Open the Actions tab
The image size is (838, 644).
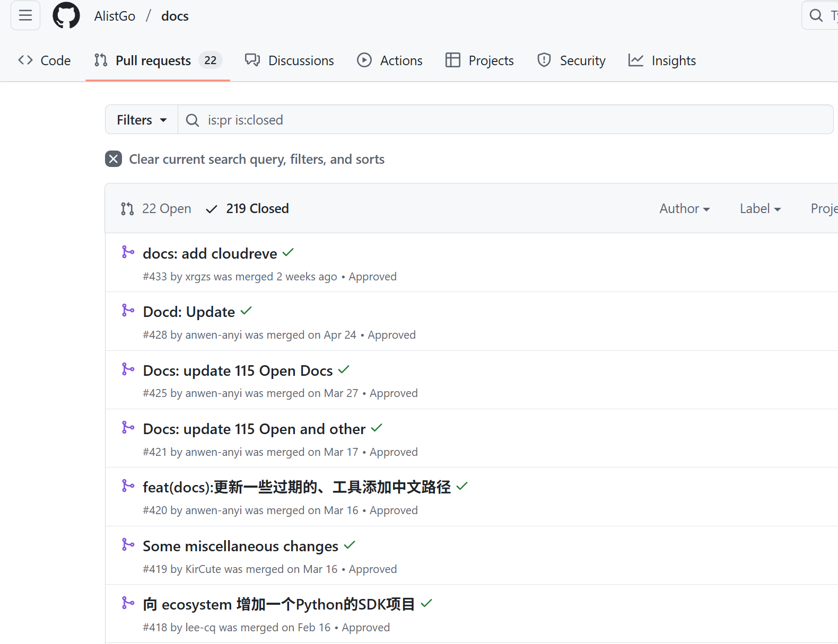390,61
